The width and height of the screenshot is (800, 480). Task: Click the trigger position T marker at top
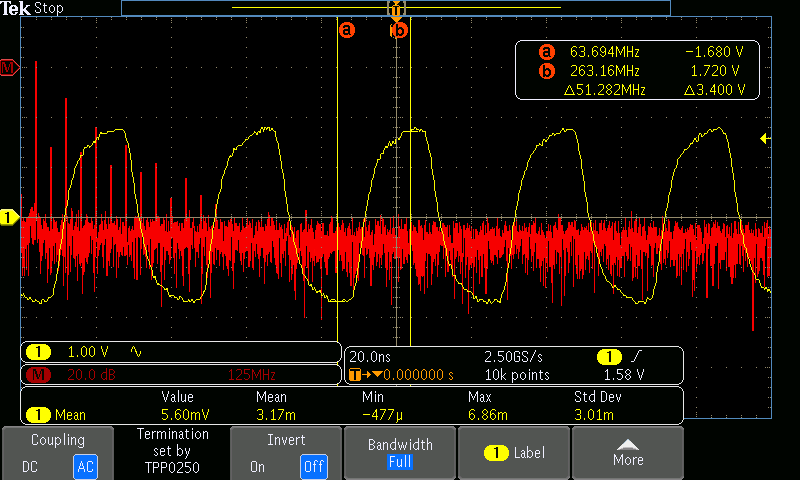(x=396, y=9)
